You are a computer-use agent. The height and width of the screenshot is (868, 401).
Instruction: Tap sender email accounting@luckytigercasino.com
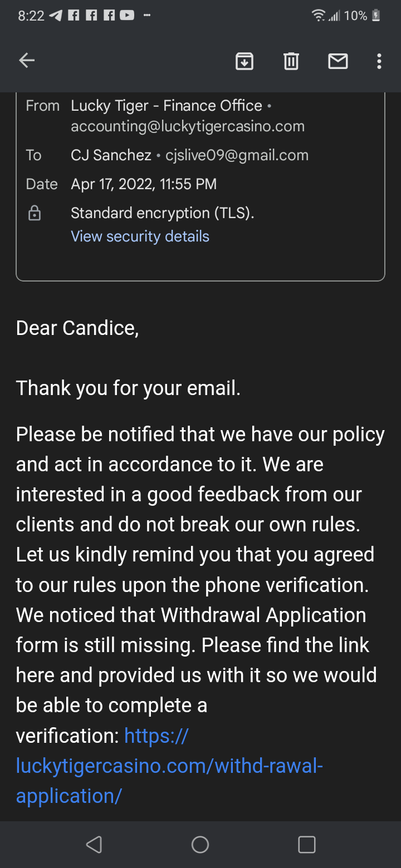pyautogui.click(x=188, y=126)
